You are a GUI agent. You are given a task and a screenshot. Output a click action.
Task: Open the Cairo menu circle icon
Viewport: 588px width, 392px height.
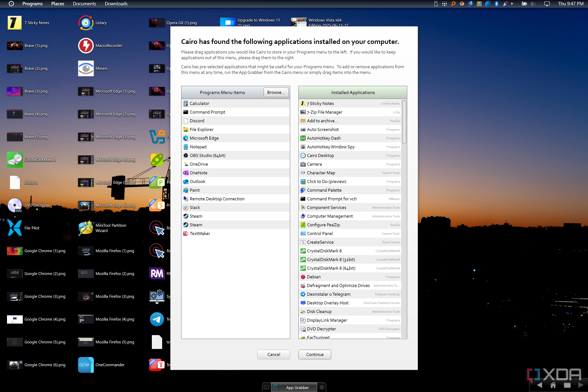pyautogui.click(x=11, y=4)
